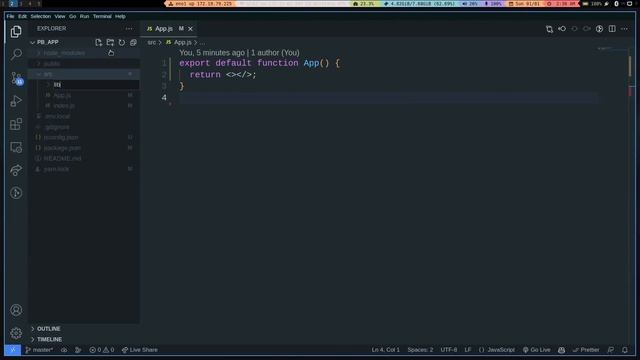The width and height of the screenshot is (640, 360).
Task: Open the Terminal menu
Action: pyautogui.click(x=102, y=16)
